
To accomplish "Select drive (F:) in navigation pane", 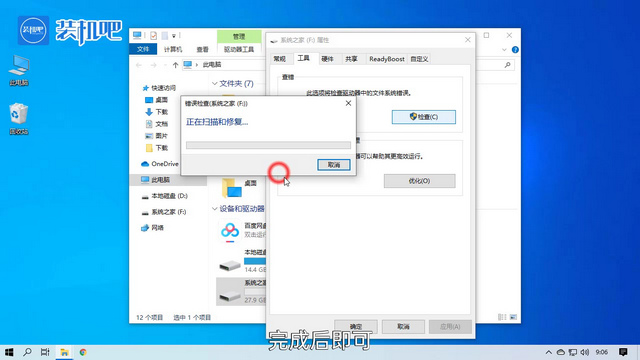I will pos(164,212).
